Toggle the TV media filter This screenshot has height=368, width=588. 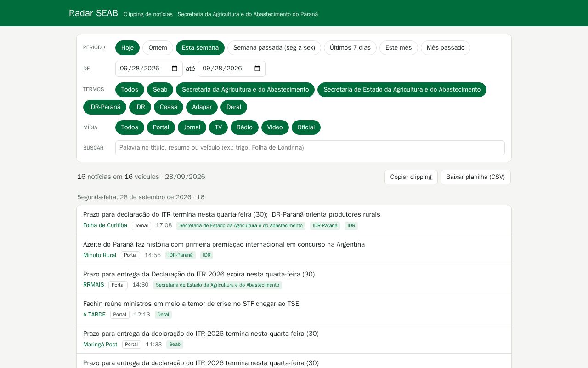(x=218, y=127)
